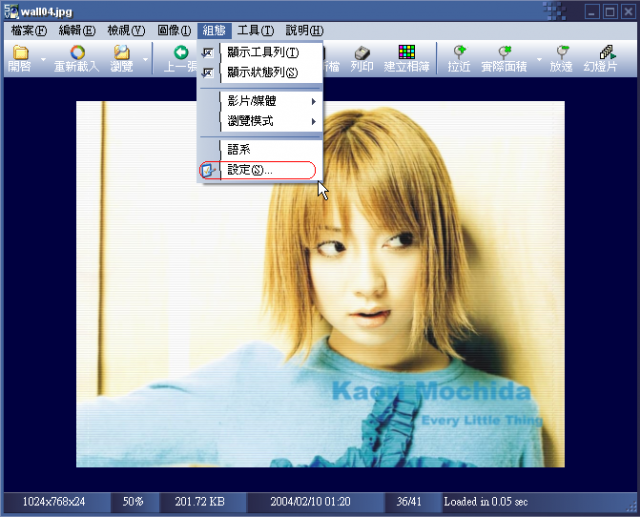The height and width of the screenshot is (517, 640).
Task: Toggle 顯示狀態列(S) checkmark
Action: (x=208, y=73)
